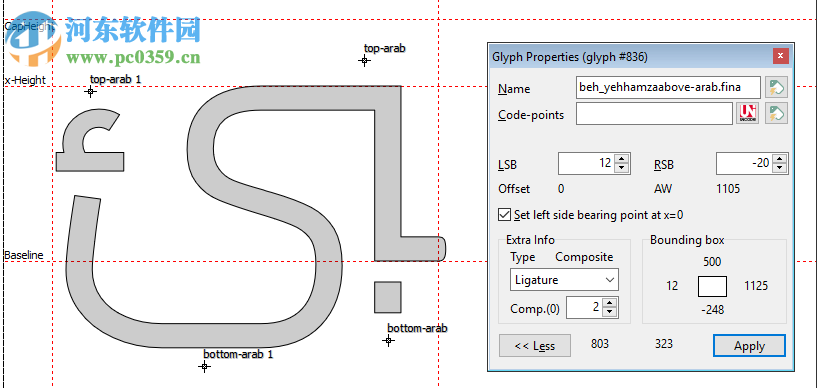Click the value 323 beside Apply button

click(664, 344)
